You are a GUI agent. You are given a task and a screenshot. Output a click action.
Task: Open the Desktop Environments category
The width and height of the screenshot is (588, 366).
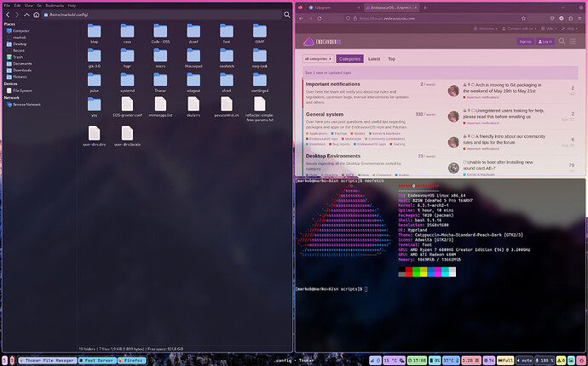pos(333,156)
